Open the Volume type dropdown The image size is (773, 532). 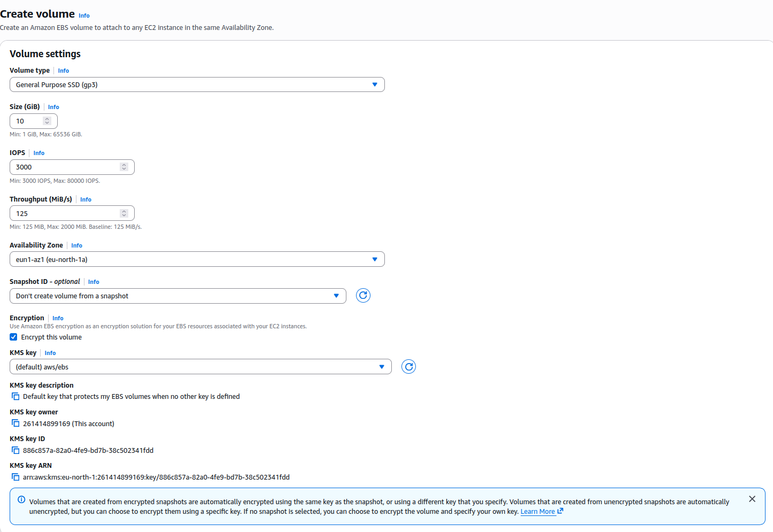(197, 84)
